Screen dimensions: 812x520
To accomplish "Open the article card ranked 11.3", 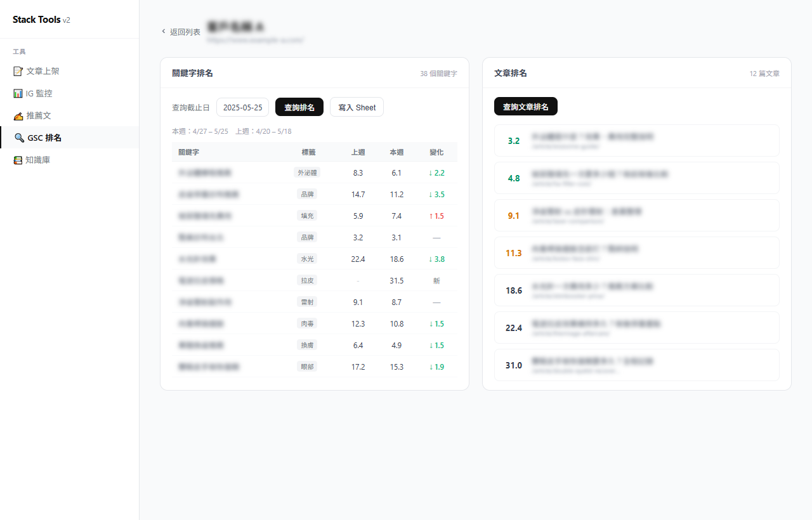I will [637, 252].
